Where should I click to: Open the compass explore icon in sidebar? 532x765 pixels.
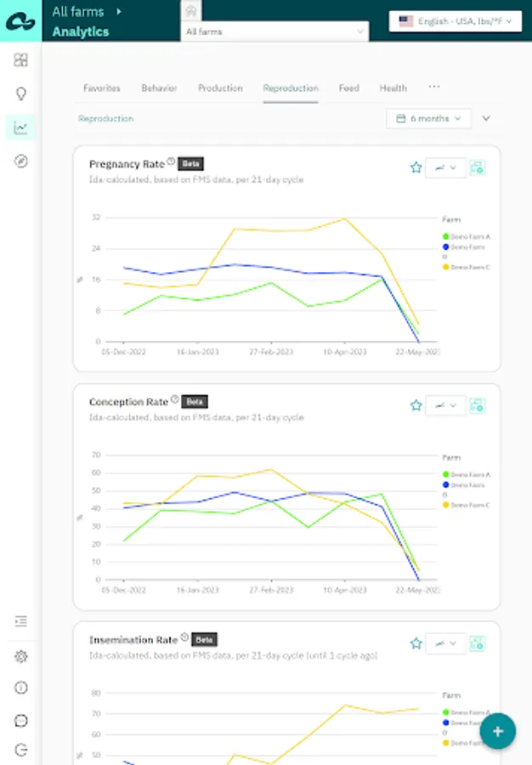pyautogui.click(x=21, y=161)
